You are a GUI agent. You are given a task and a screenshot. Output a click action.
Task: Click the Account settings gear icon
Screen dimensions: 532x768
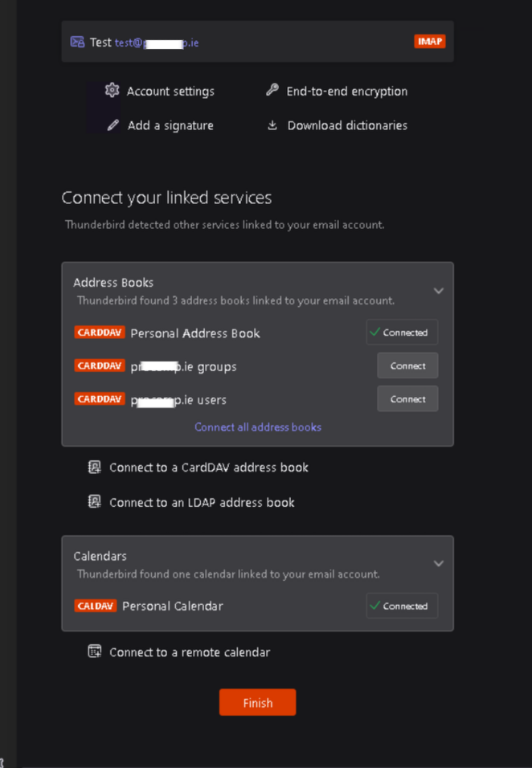click(113, 90)
